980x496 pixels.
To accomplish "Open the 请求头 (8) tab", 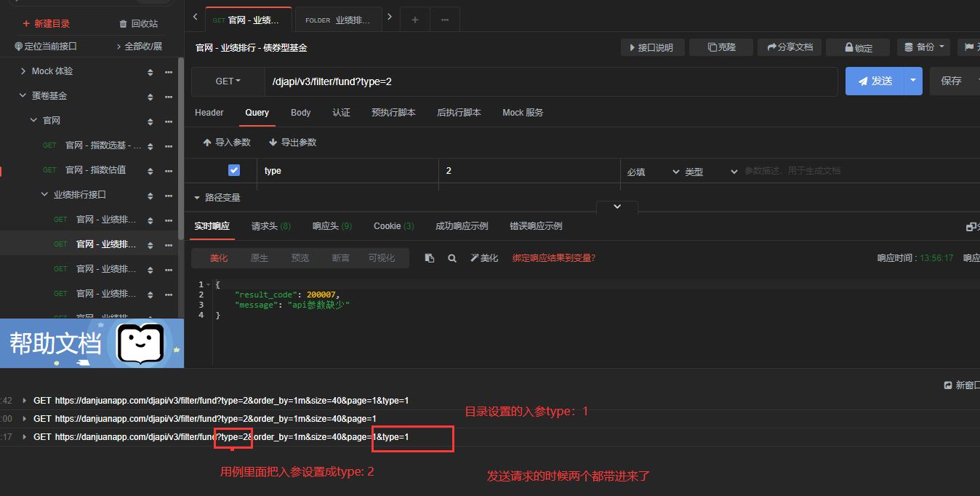I will (x=271, y=226).
